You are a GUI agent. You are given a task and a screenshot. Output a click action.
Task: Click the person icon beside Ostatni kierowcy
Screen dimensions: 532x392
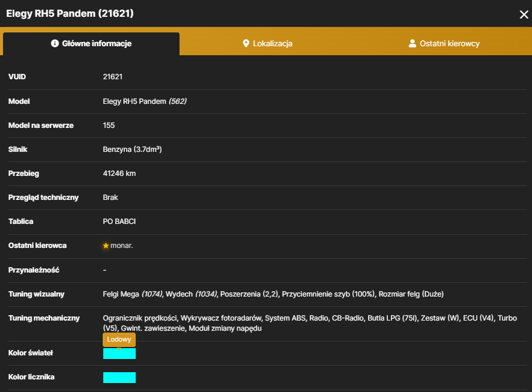[x=413, y=43]
